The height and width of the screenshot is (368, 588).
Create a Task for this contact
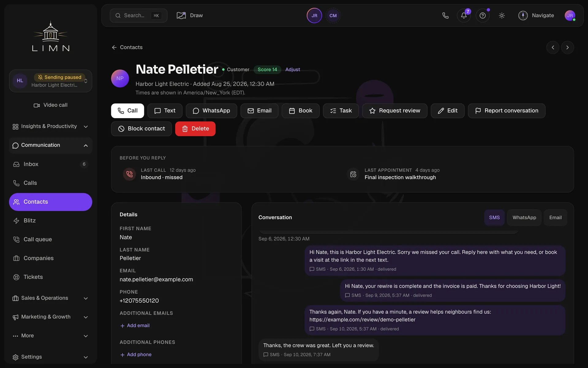tap(341, 111)
